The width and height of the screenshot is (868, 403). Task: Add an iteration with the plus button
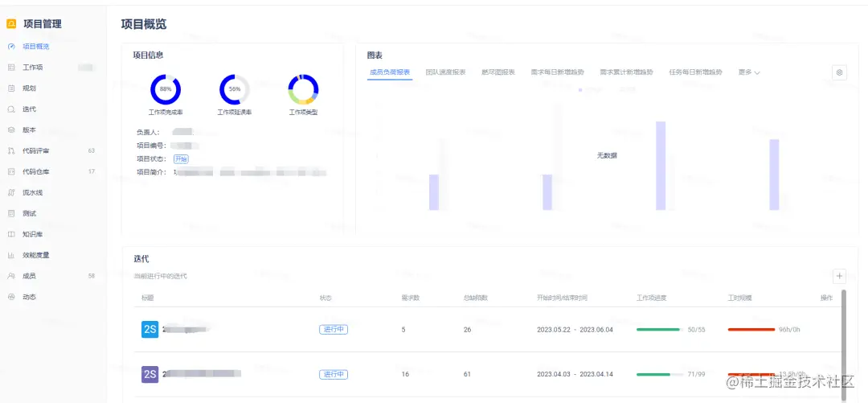839,275
